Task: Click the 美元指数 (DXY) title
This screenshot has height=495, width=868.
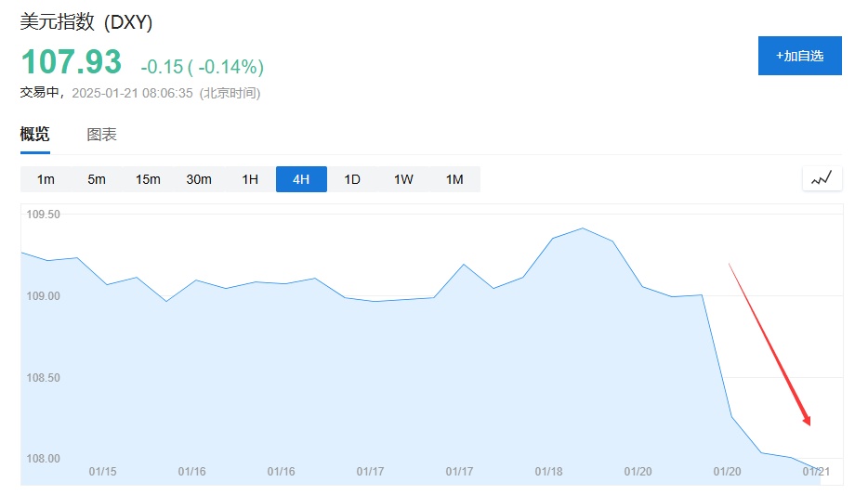Action: click(x=86, y=22)
